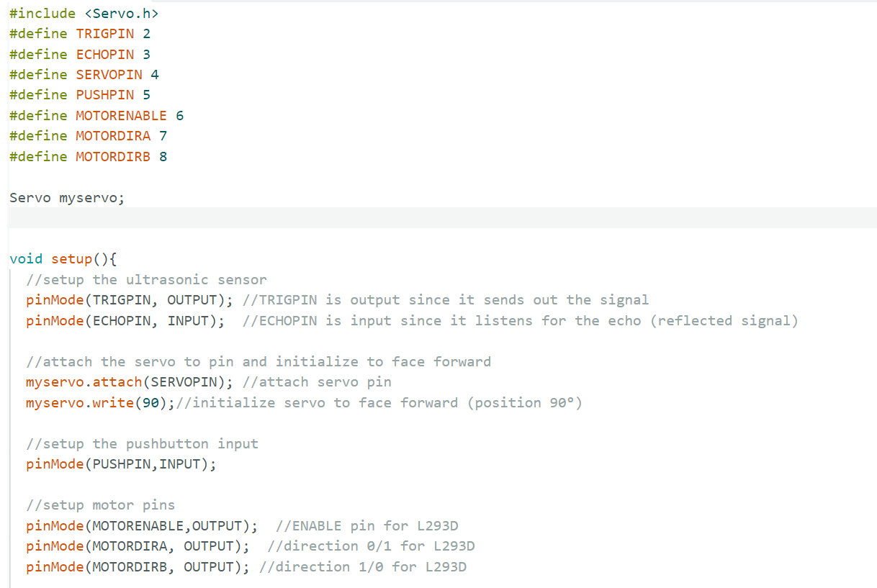Select the MOTORDIRB define
The height and width of the screenshot is (588, 877).
(86, 156)
